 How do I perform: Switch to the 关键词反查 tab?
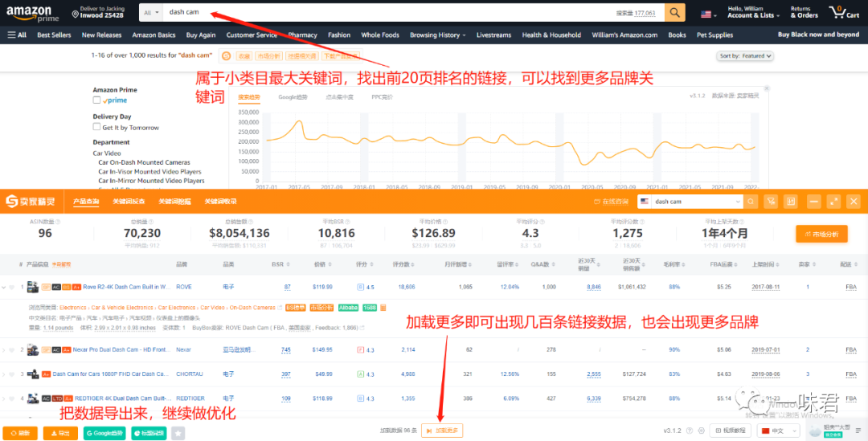[x=129, y=202]
